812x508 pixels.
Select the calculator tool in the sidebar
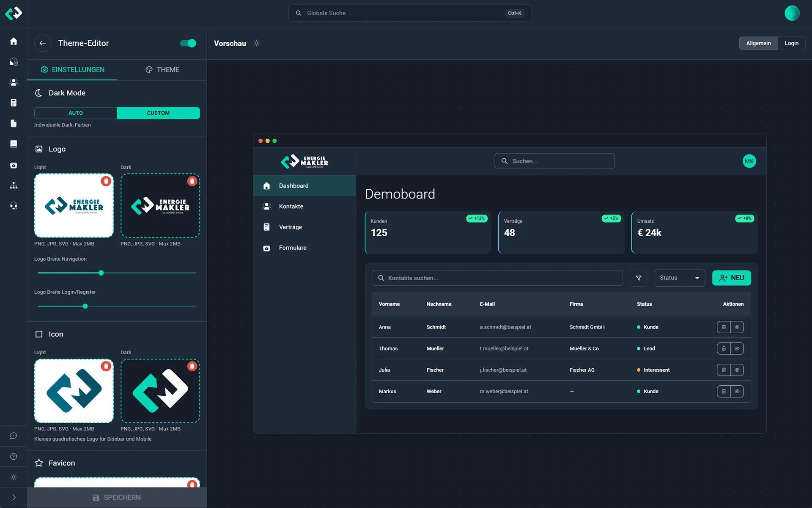click(x=14, y=102)
